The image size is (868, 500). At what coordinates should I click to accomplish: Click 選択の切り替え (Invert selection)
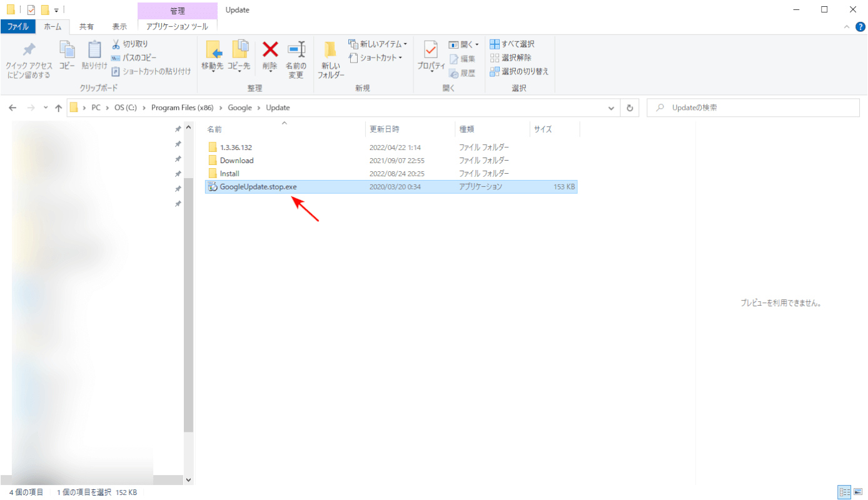point(519,71)
